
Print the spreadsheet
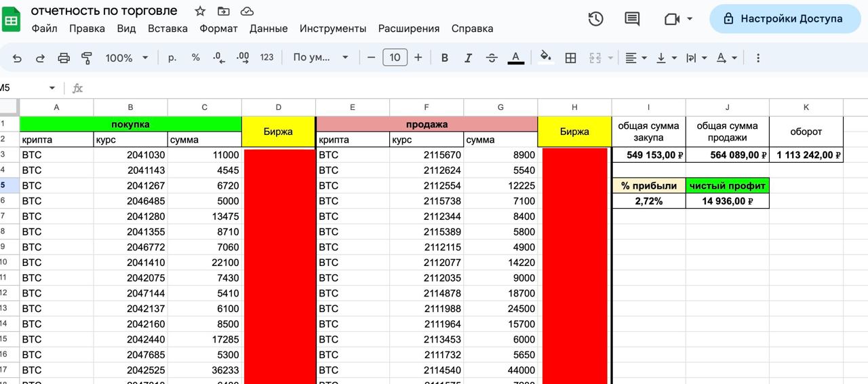(x=64, y=58)
